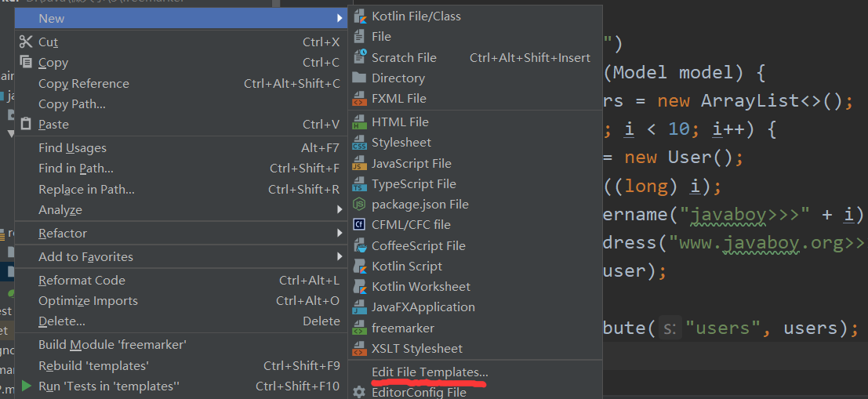
Task: Choose Copy Path... menu entry
Action: pyautogui.click(x=181, y=104)
